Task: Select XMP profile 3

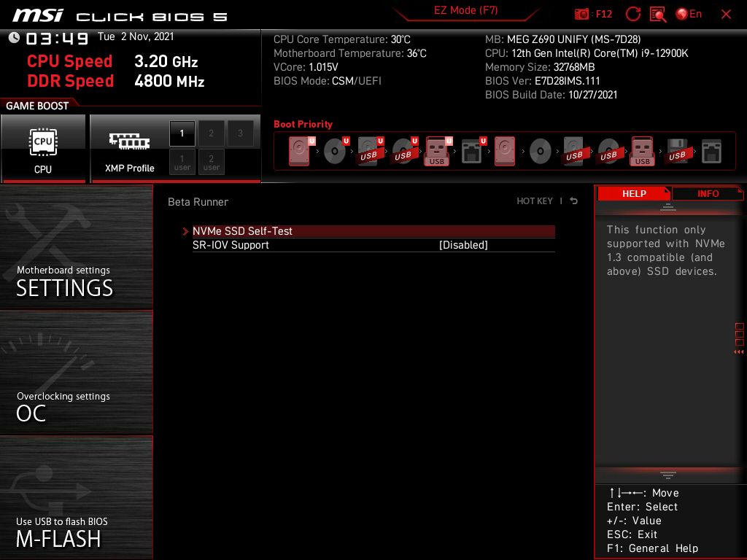Action: (240, 133)
